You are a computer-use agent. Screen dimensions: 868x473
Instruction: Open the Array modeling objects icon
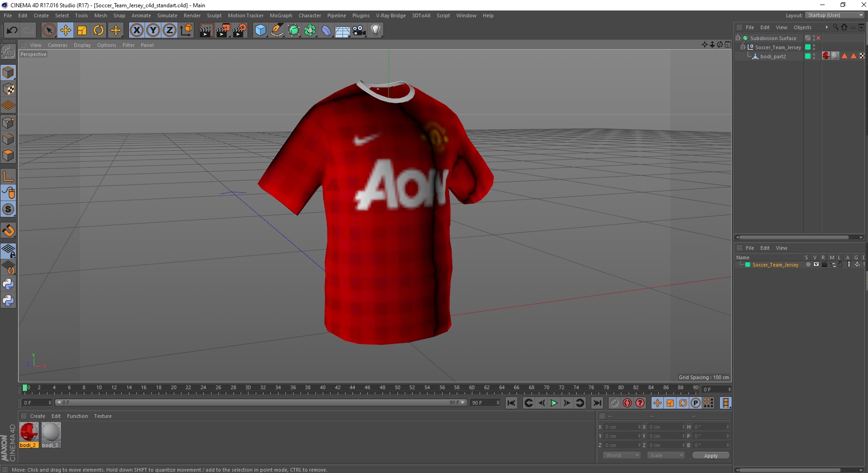pos(310,31)
